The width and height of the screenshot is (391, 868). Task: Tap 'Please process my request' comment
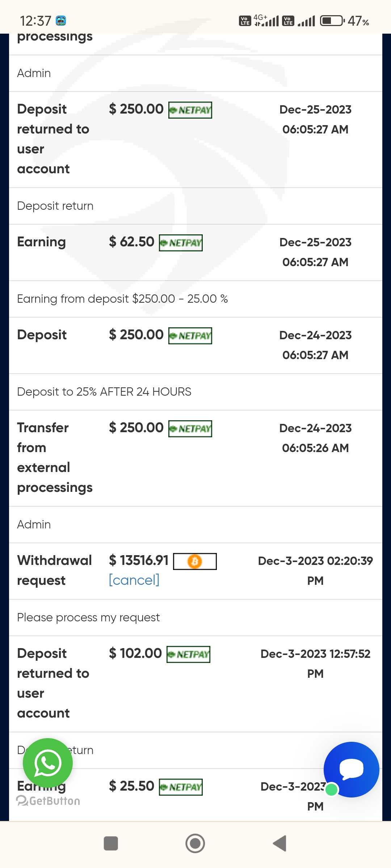[x=88, y=617]
